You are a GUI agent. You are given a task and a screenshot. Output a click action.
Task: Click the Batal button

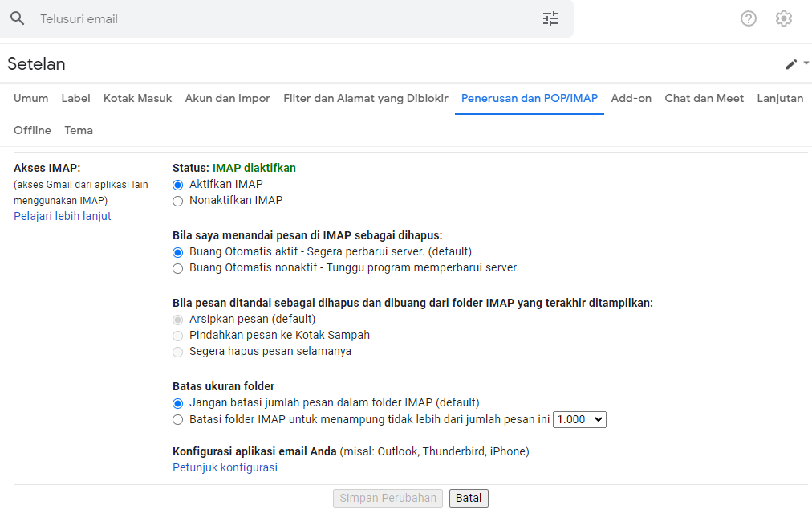(x=469, y=498)
